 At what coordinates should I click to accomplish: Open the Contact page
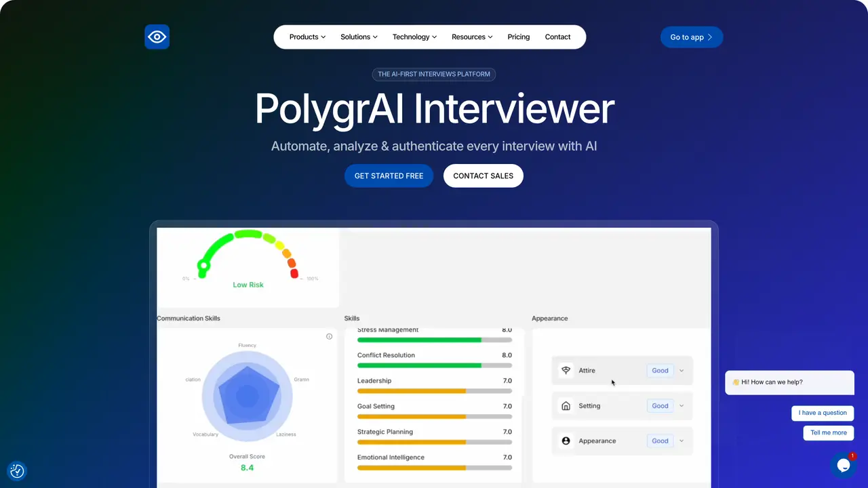(557, 37)
